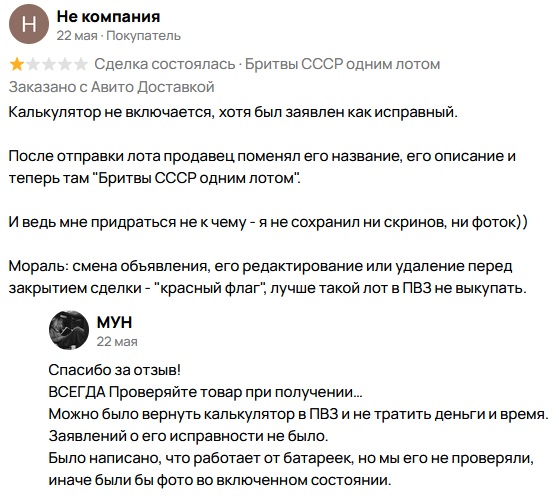Screen dimensions: 559x498
Task: Click the brown "Н" reviewer avatar
Action: (x=29, y=25)
